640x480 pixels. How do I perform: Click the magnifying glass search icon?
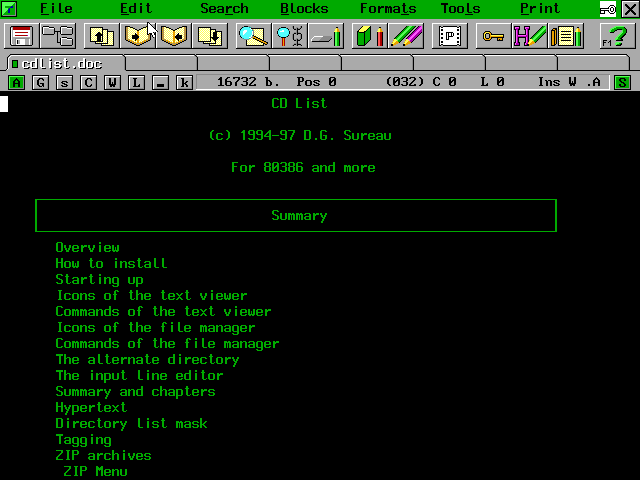point(252,37)
